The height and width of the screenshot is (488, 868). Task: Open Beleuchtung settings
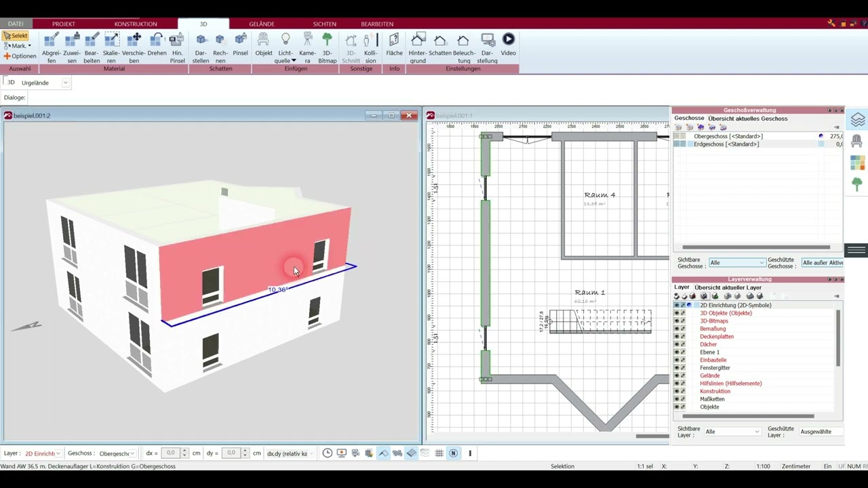464,47
